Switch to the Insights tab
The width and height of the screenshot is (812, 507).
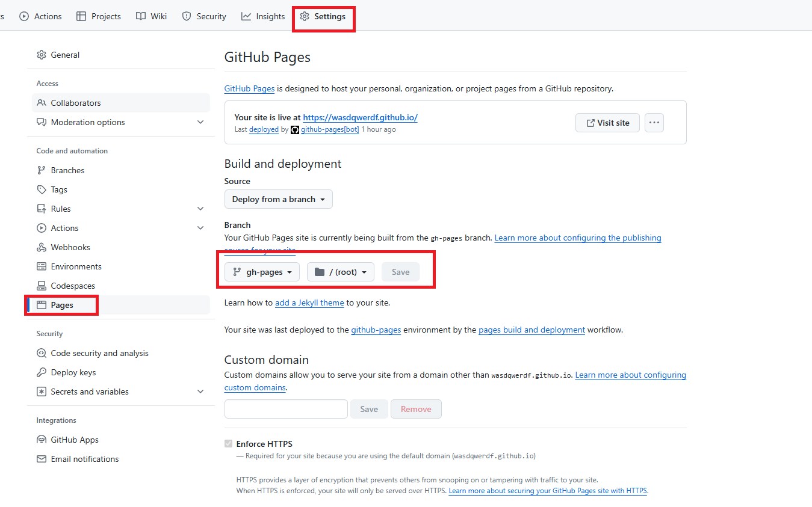coord(263,16)
